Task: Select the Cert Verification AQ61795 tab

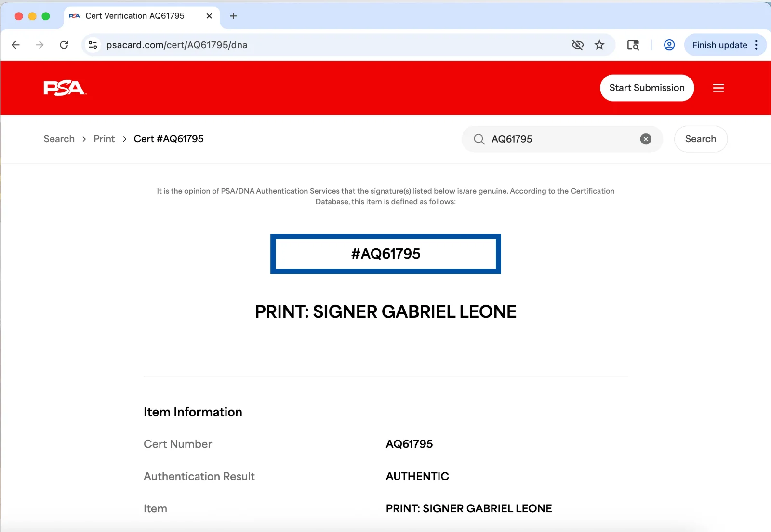Action: 142,16
